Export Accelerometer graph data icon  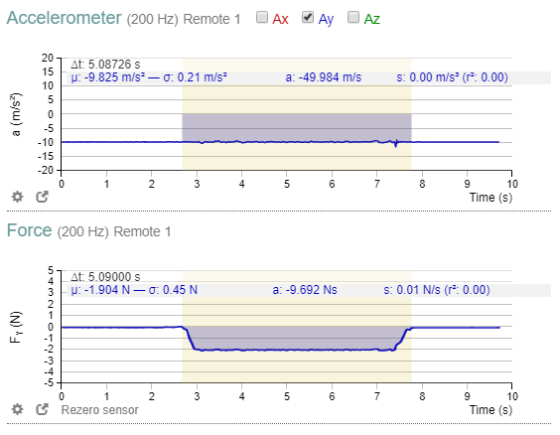click(x=42, y=197)
